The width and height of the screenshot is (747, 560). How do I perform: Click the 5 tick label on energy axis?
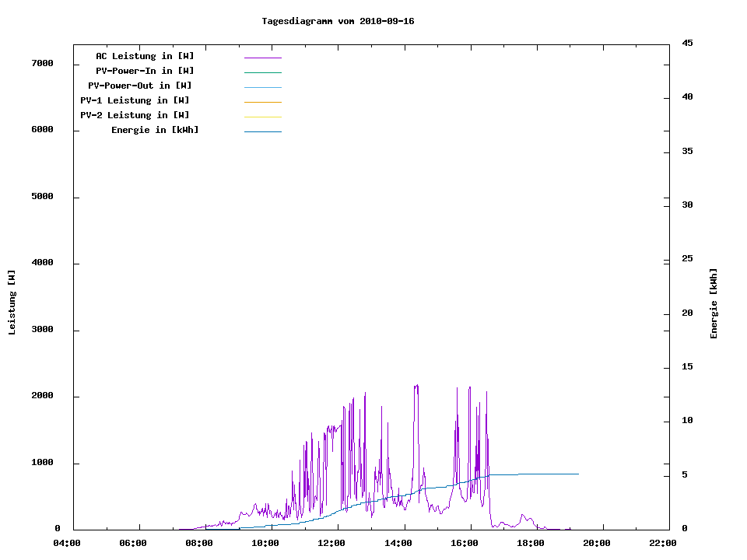point(685,475)
